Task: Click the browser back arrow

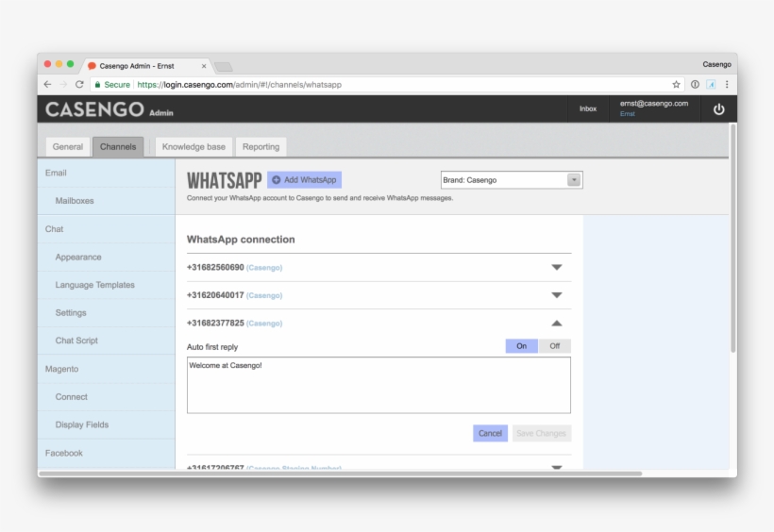Action: pyautogui.click(x=47, y=84)
